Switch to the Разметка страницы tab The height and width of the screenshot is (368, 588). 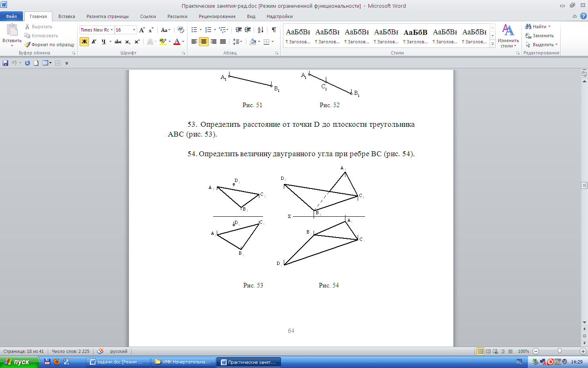[x=107, y=16]
